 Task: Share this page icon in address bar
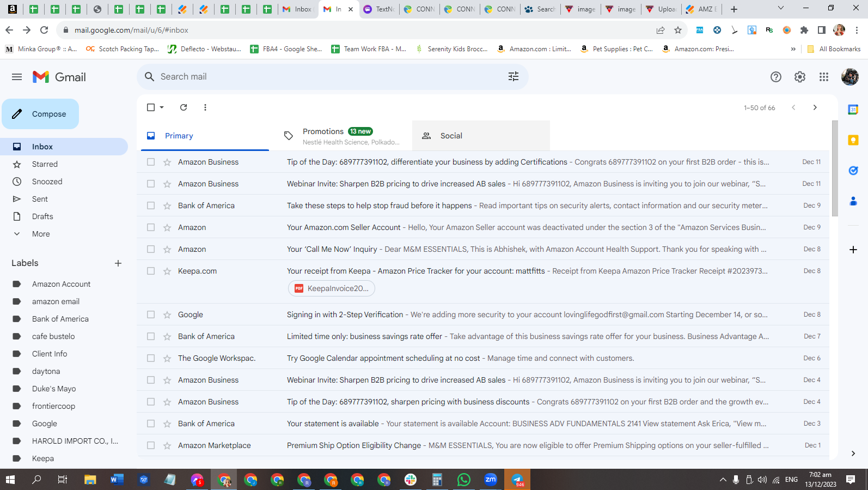click(661, 30)
